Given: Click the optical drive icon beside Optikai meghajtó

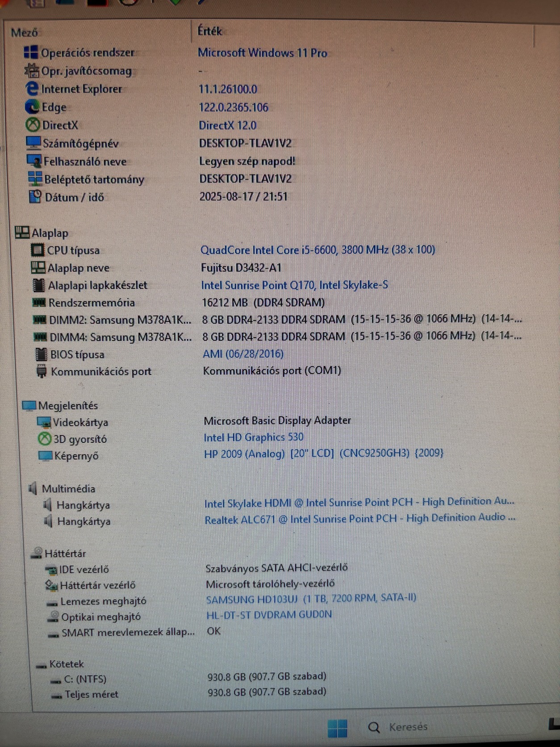Looking at the screenshot, I should [53, 617].
